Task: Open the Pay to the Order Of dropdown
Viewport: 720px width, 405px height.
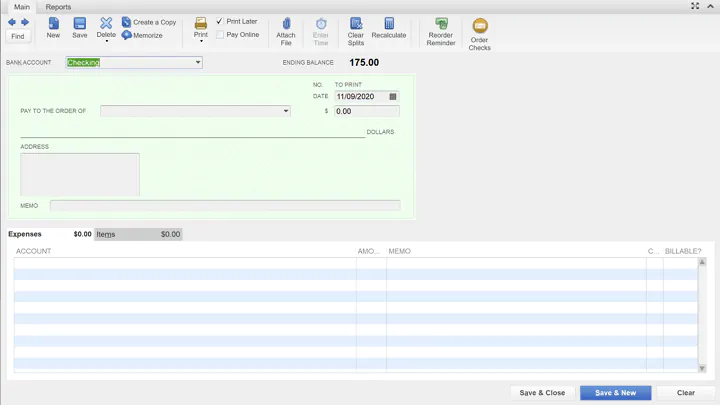Action: [x=286, y=111]
